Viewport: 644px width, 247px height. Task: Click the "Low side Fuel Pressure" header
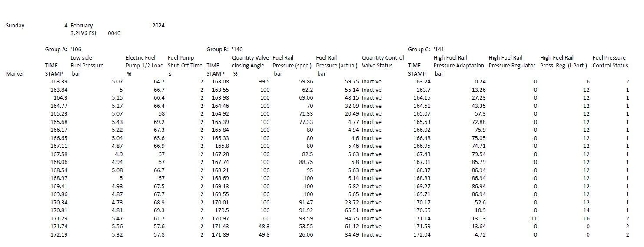click(x=87, y=61)
